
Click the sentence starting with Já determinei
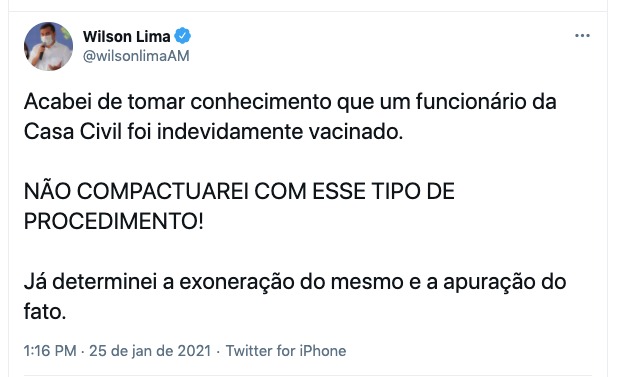point(295,297)
